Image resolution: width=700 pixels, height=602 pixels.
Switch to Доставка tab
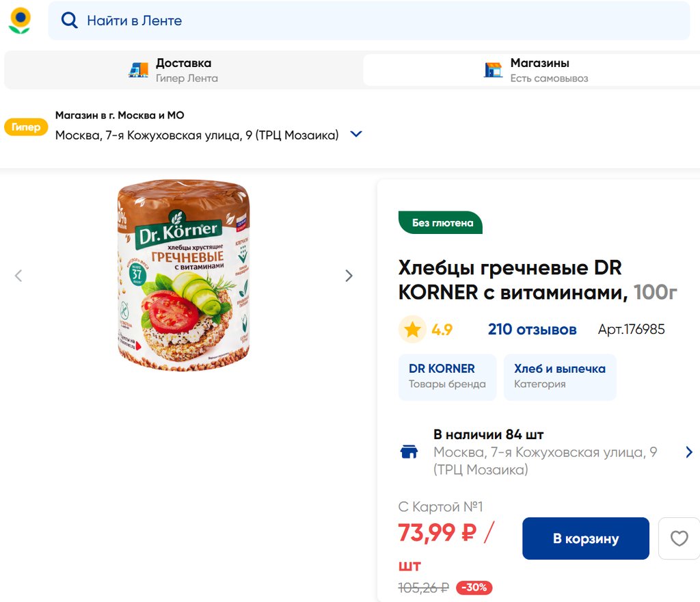[183, 70]
